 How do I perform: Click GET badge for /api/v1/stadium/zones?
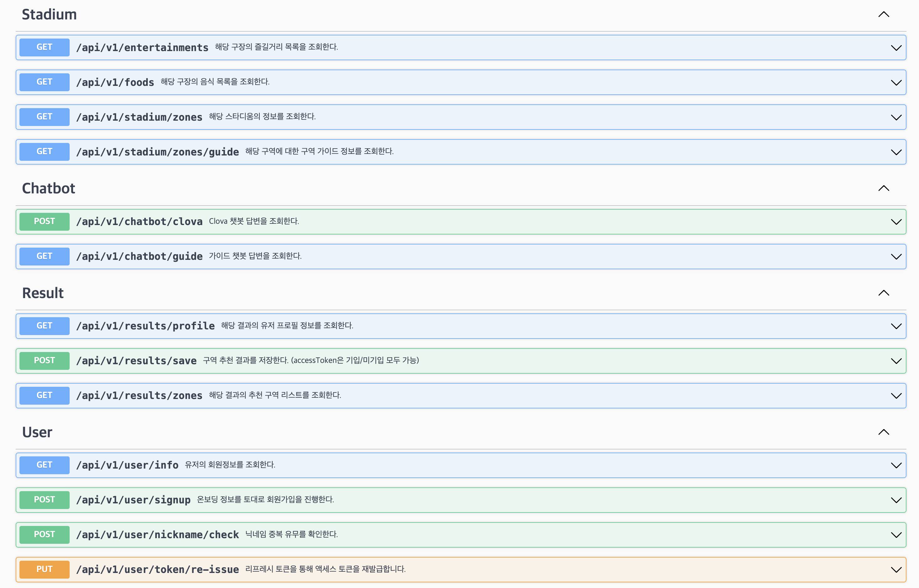pos(44,117)
